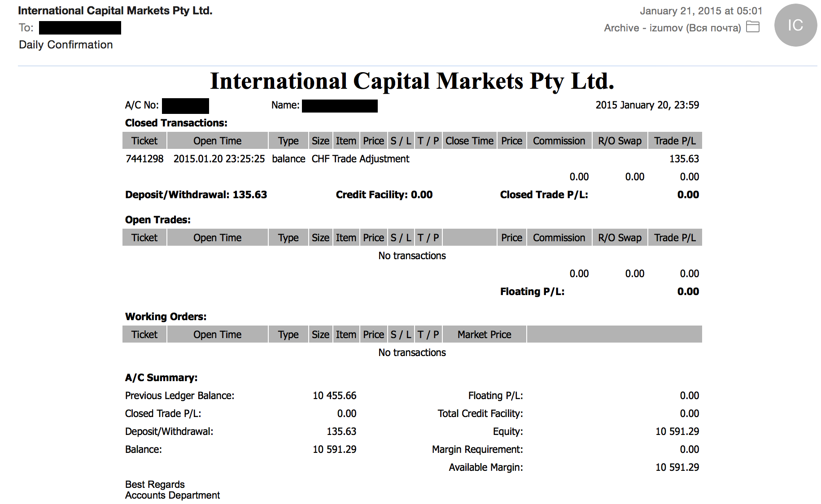The width and height of the screenshot is (821, 504).
Task: Click the Floating P/L: bold label under Open Trades
Action: [x=533, y=291]
